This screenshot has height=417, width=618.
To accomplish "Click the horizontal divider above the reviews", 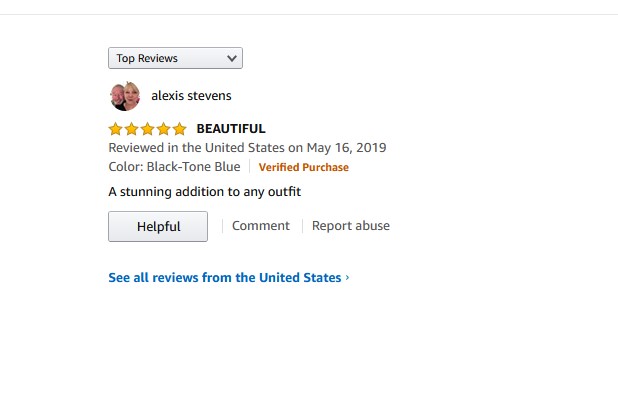I will tap(309, 14).
